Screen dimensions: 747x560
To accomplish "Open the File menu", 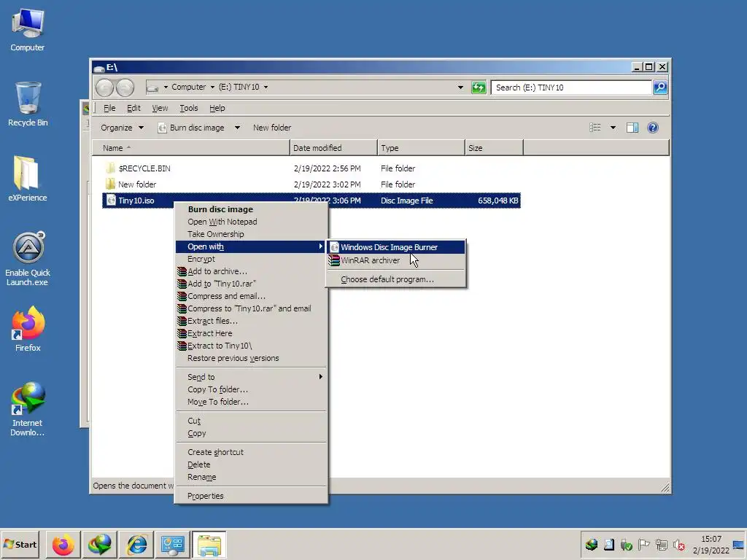I will tap(109, 108).
